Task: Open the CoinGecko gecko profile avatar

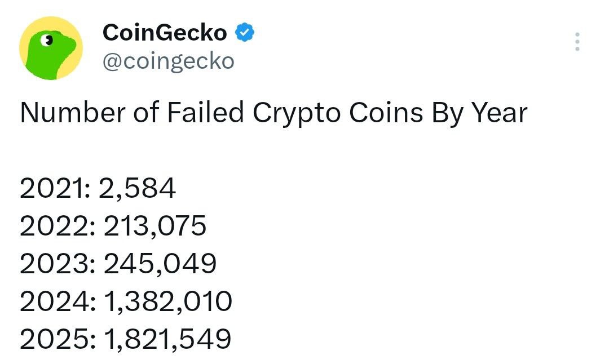Action: [x=51, y=48]
